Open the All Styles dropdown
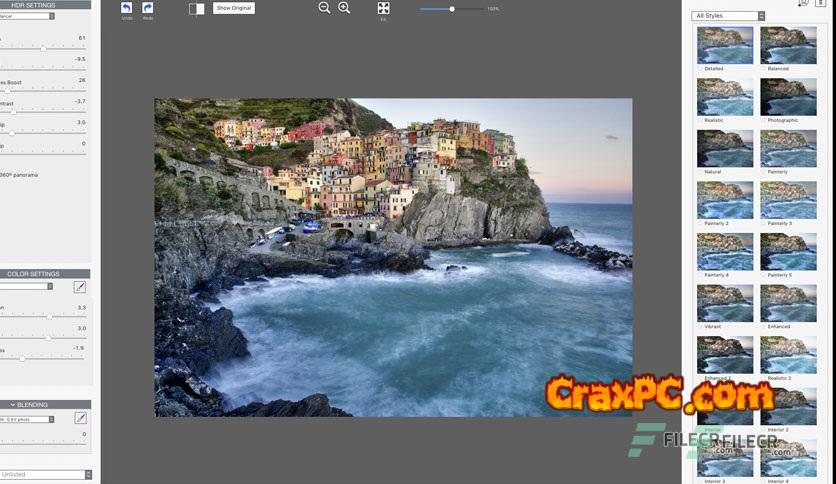 729,16
